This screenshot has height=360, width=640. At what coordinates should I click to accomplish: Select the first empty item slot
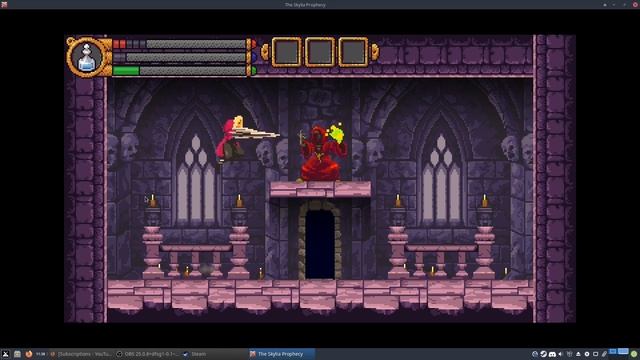point(286,52)
